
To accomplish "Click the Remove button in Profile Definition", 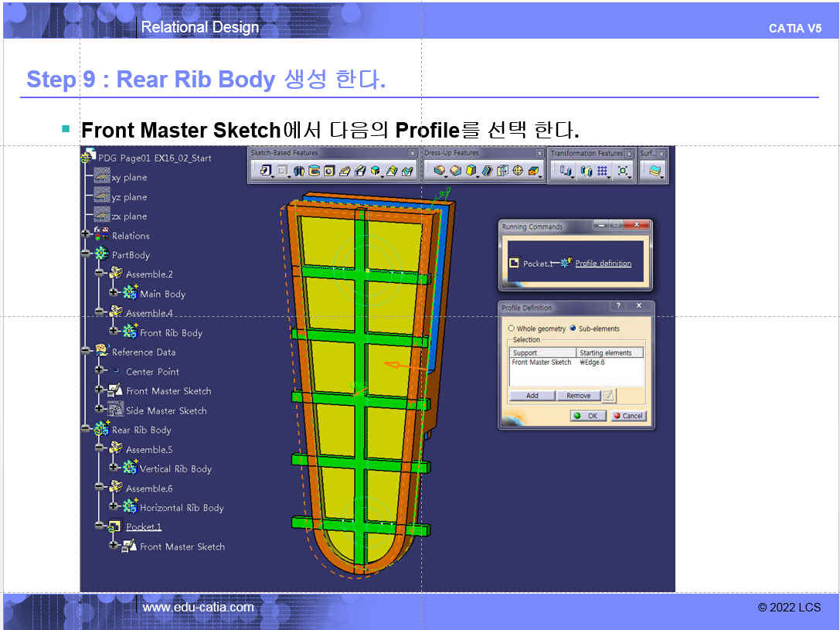I will tap(579, 395).
